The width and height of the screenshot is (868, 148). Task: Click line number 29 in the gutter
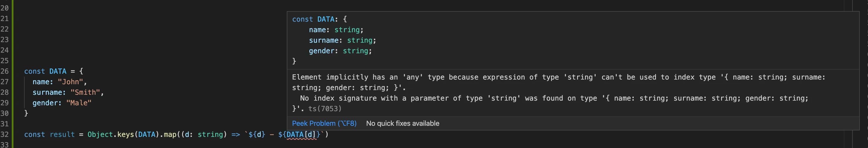(5, 103)
